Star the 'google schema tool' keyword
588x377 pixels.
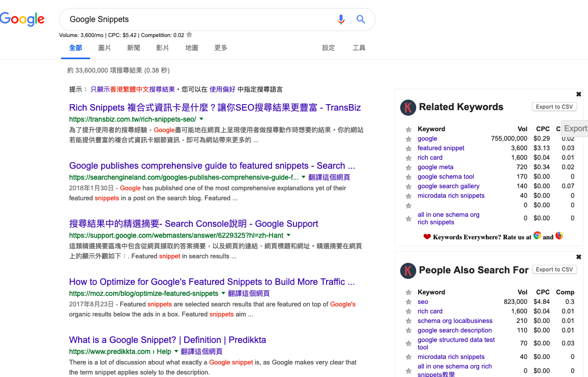pyautogui.click(x=409, y=177)
